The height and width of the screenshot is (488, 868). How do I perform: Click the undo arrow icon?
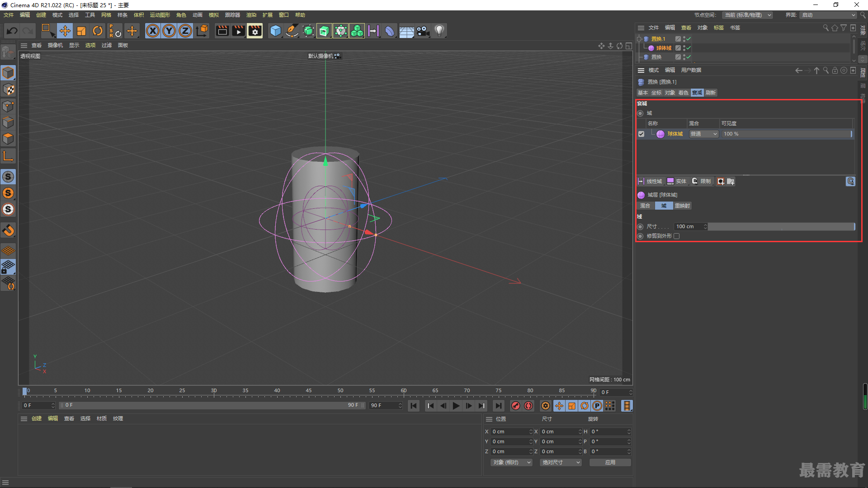coord(12,31)
